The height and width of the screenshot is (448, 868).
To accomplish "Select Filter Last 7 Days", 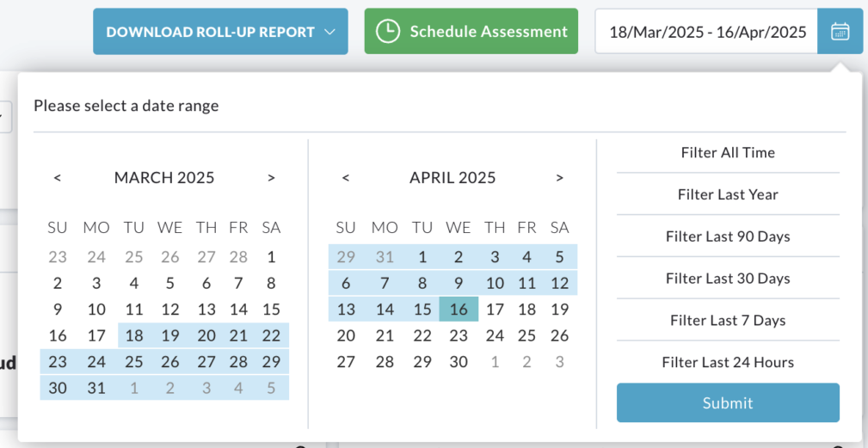I will point(728,320).
